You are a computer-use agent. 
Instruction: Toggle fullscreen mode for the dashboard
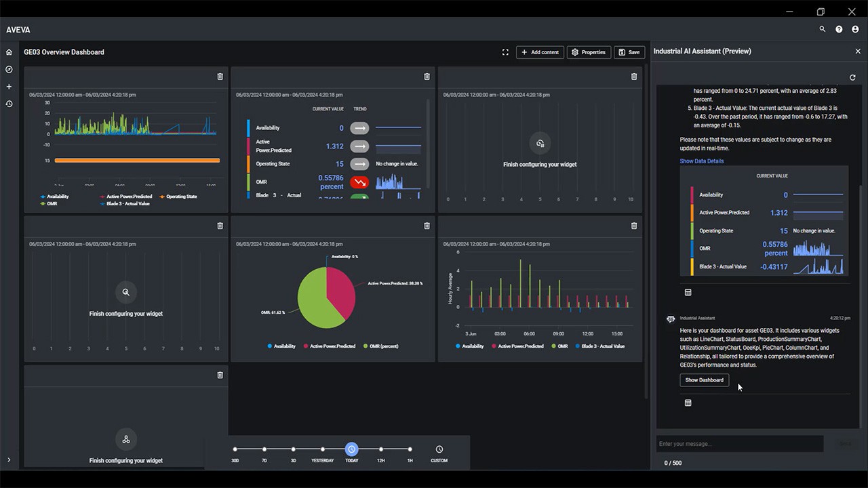(505, 52)
